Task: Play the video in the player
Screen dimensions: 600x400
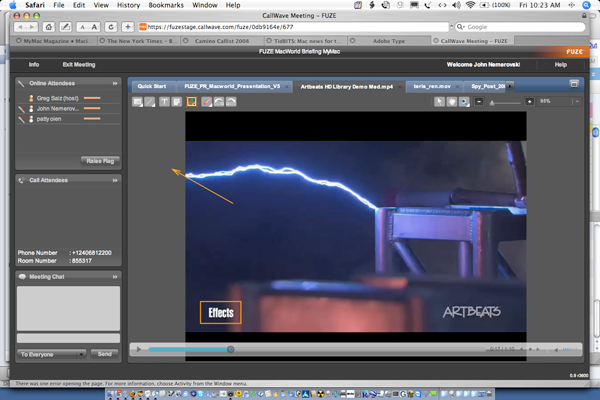Action: click(139, 349)
